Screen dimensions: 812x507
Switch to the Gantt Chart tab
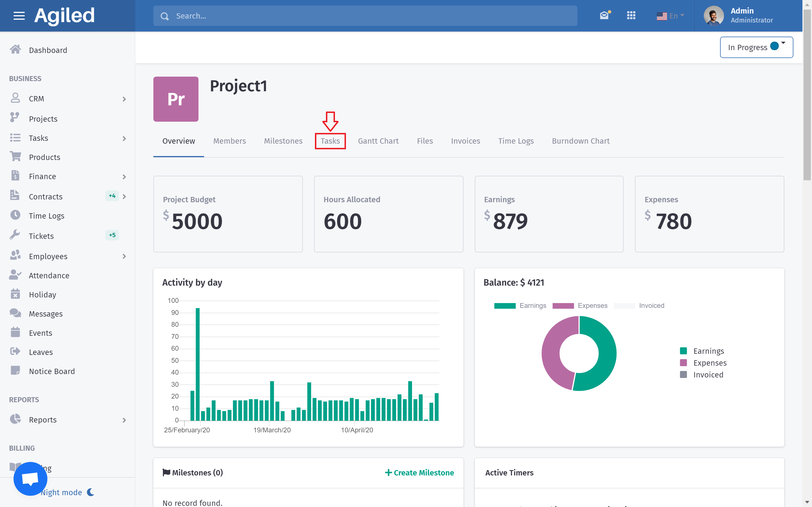click(378, 141)
